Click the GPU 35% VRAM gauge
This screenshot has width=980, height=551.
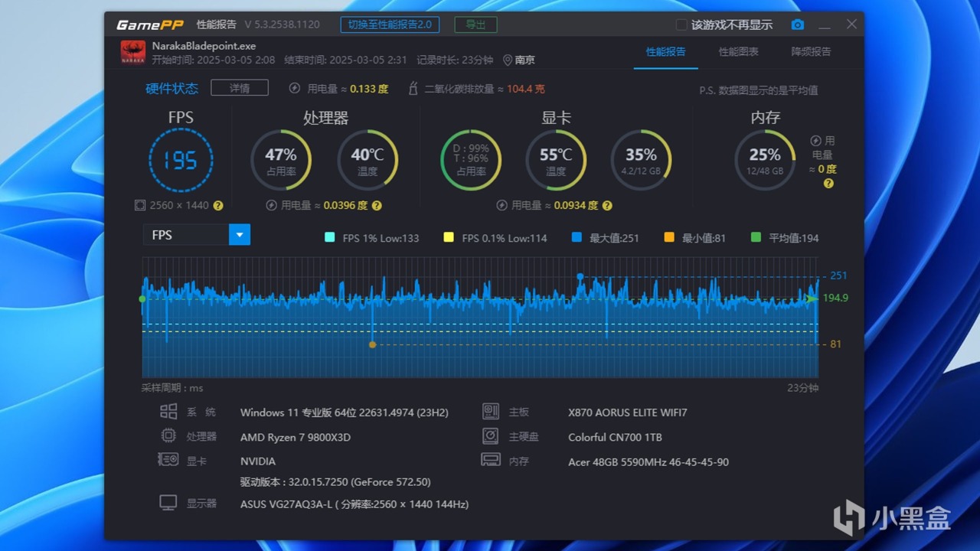click(x=641, y=160)
